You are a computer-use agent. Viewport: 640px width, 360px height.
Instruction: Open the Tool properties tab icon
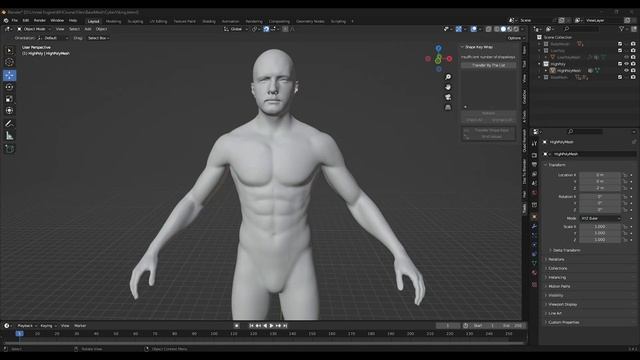(x=534, y=144)
